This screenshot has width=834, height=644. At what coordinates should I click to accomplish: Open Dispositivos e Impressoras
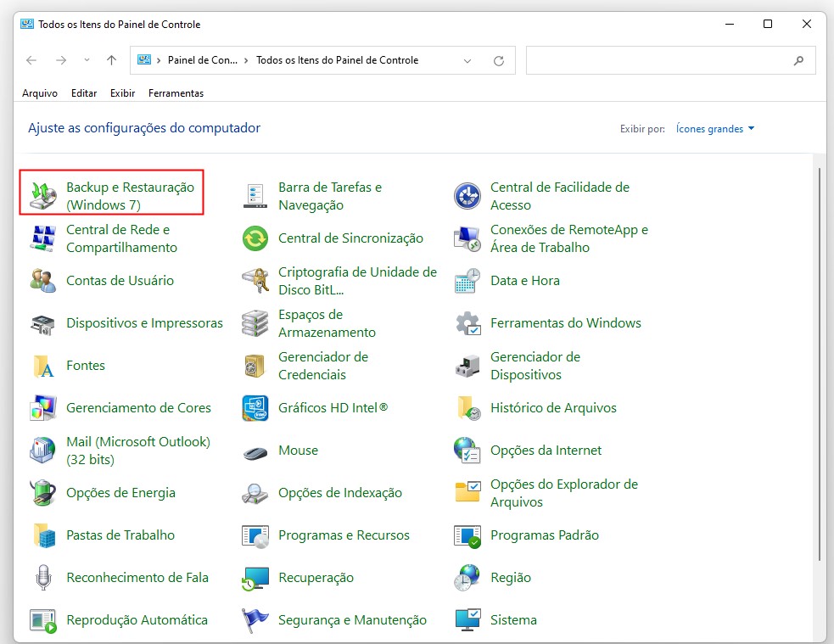(144, 323)
